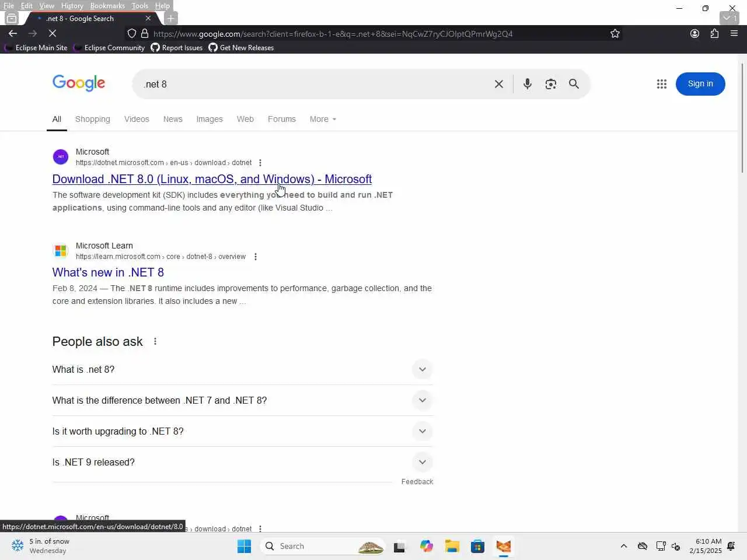Open the Edit menu
The image size is (747, 560).
[x=27, y=6]
